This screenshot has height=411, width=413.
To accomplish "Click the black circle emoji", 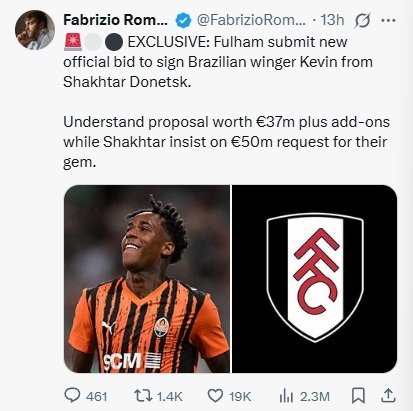I will [113, 42].
